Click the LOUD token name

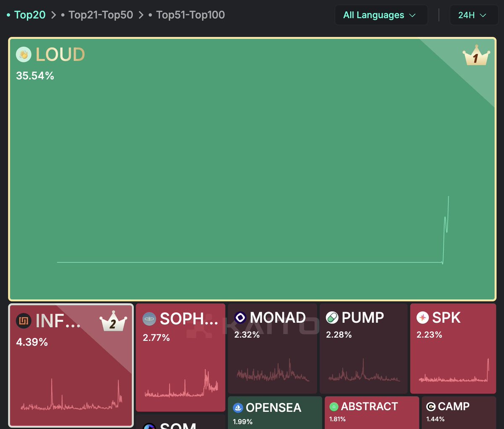[x=60, y=55]
